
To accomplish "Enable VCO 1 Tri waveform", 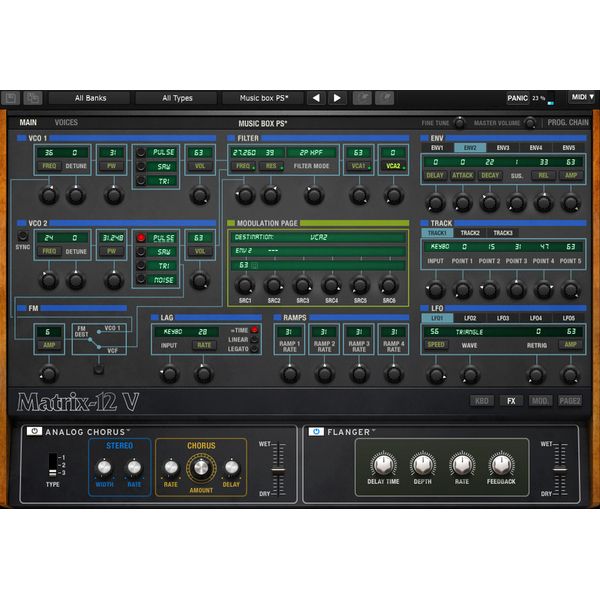I will 141,181.
